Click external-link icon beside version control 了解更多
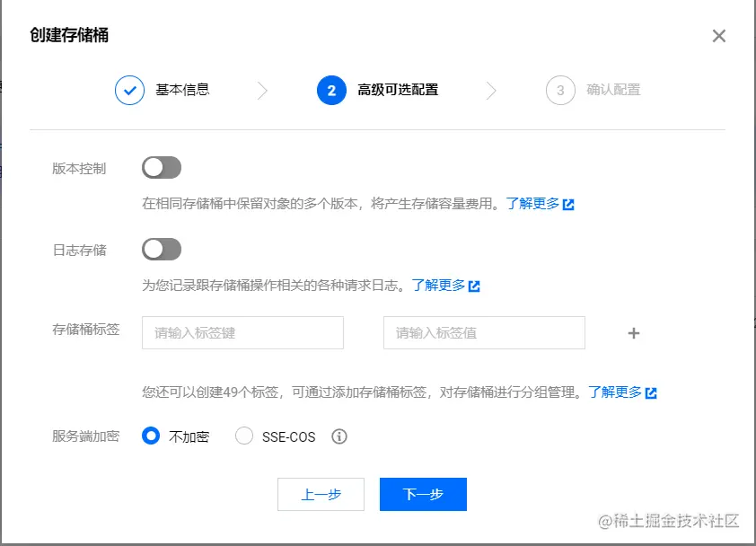Image resolution: width=756 pixels, height=546 pixels. coord(568,205)
